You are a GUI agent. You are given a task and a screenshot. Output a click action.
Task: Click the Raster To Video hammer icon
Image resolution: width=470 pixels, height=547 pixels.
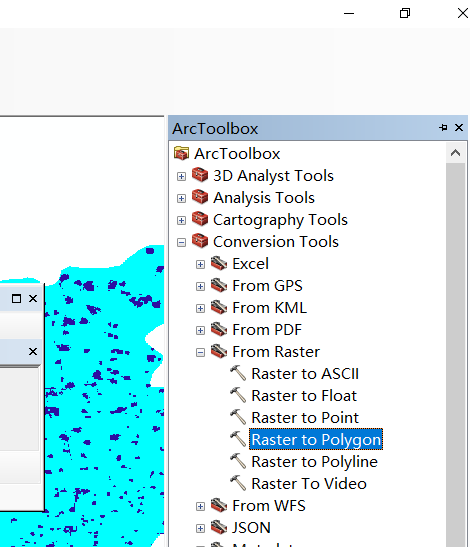[238, 483]
